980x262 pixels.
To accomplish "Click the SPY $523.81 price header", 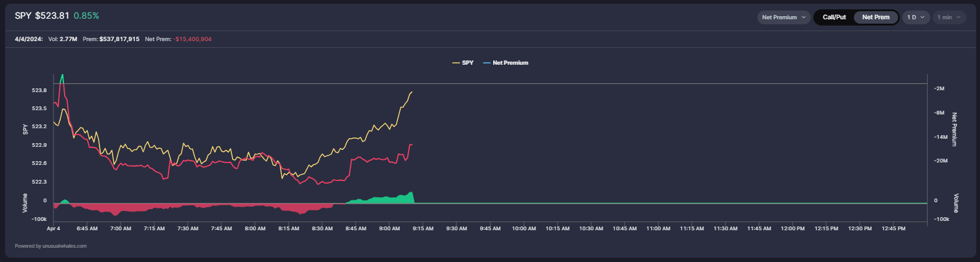I will point(42,16).
